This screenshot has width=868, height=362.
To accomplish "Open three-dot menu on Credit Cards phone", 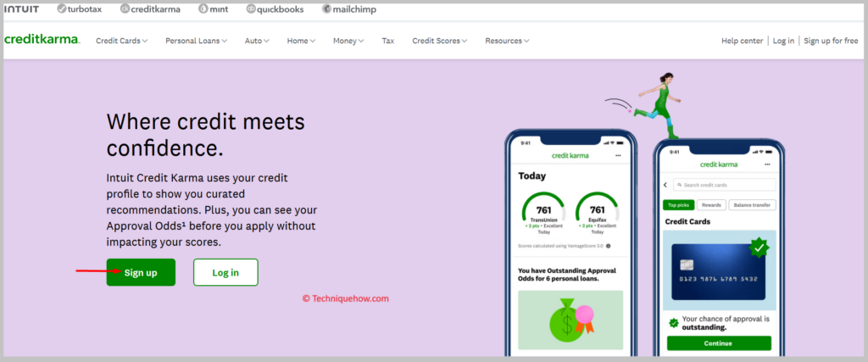I will click(x=767, y=164).
